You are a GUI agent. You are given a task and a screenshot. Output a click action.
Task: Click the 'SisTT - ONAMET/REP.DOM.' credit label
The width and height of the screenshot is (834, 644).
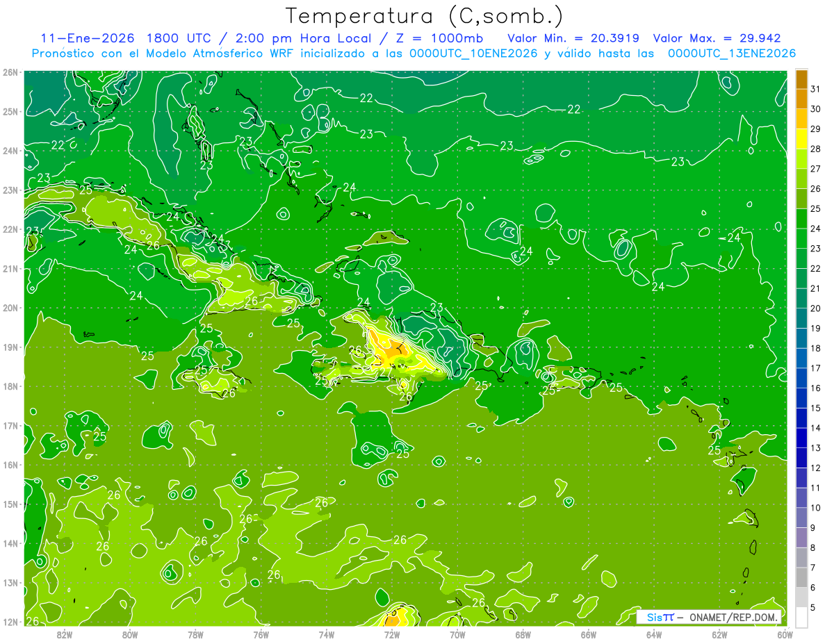pos(709,617)
